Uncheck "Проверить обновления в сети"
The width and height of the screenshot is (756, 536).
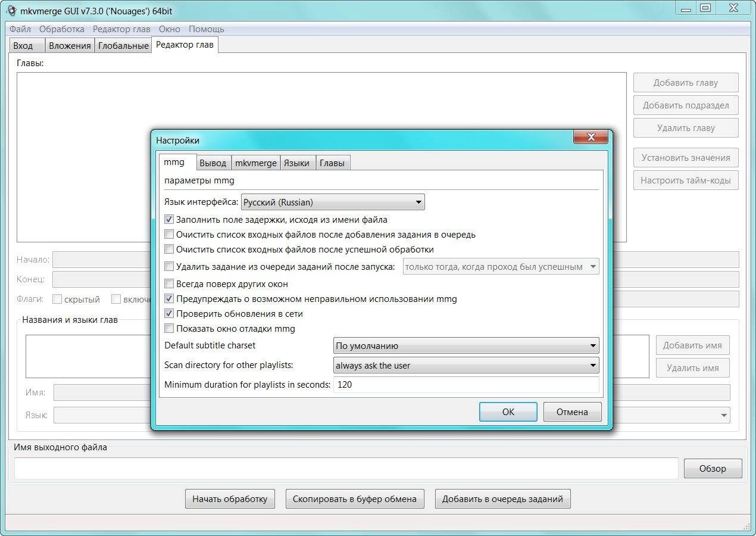coord(169,314)
